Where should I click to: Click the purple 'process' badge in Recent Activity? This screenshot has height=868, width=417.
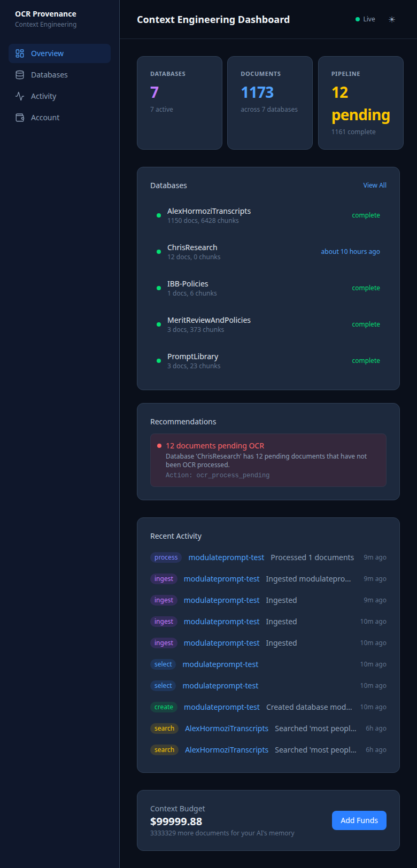[166, 557]
